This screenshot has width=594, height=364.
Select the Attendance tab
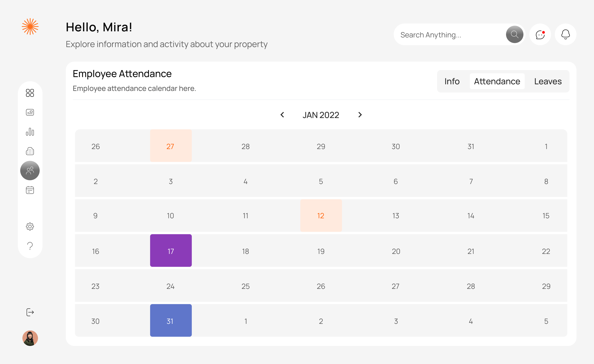(x=497, y=81)
